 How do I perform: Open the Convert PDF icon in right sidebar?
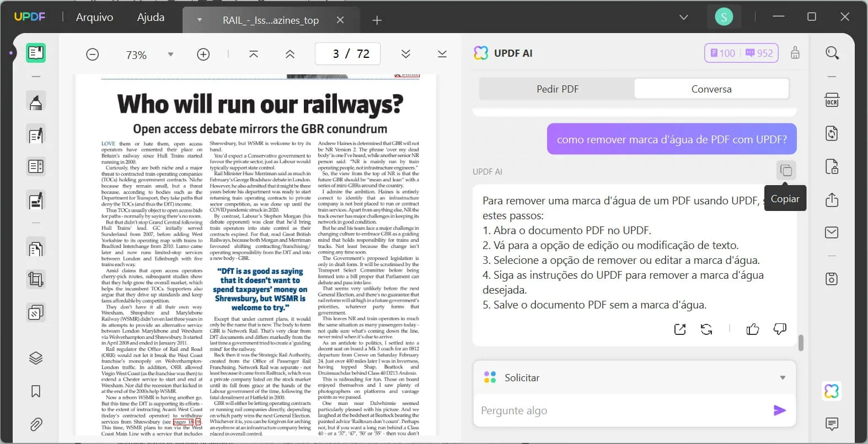[832, 133]
